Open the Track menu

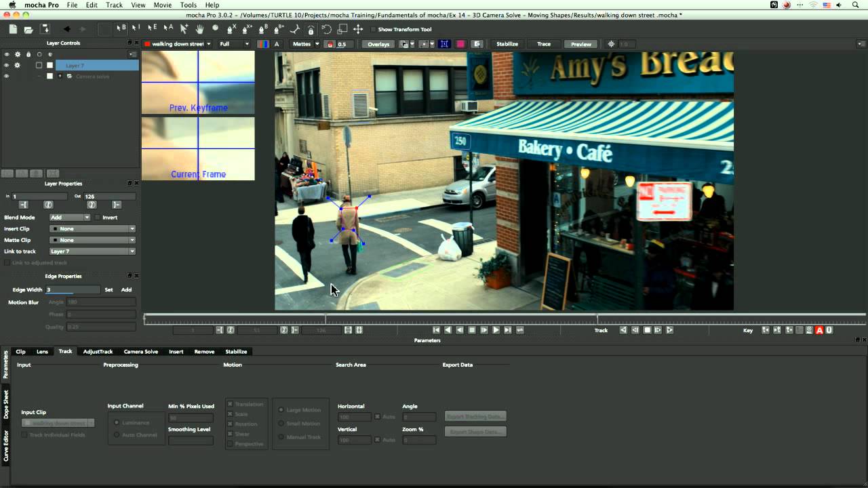tap(114, 5)
